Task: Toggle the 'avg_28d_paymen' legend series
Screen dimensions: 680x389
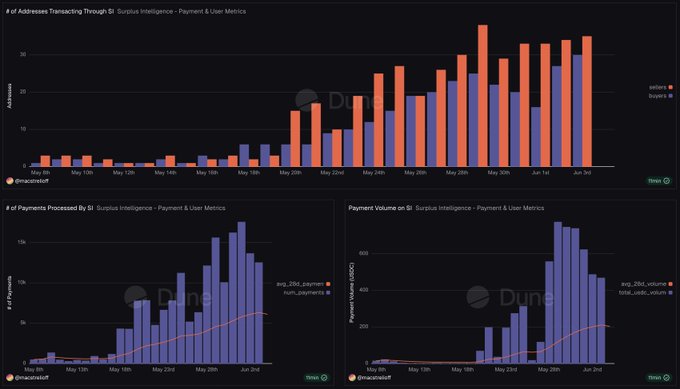Action: click(303, 284)
